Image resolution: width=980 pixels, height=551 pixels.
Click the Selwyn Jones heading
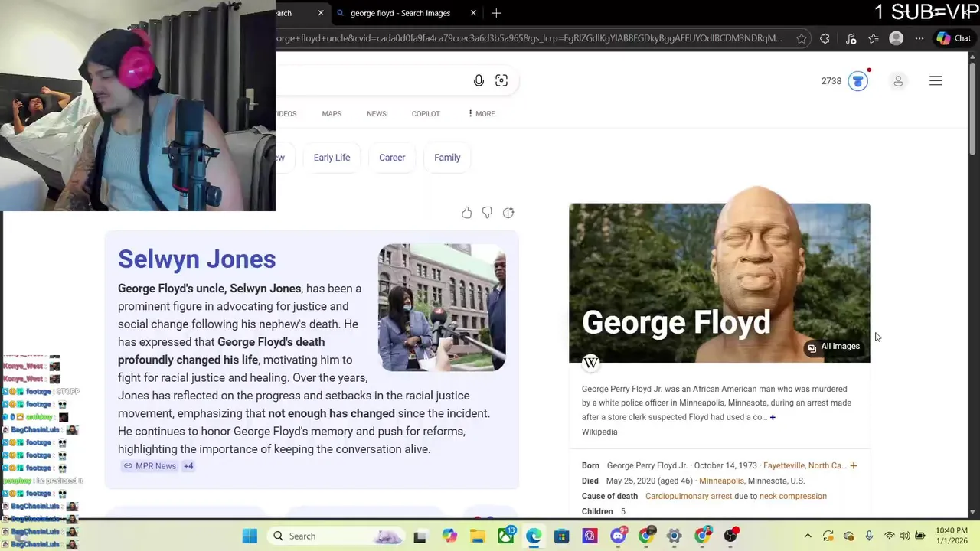click(197, 259)
